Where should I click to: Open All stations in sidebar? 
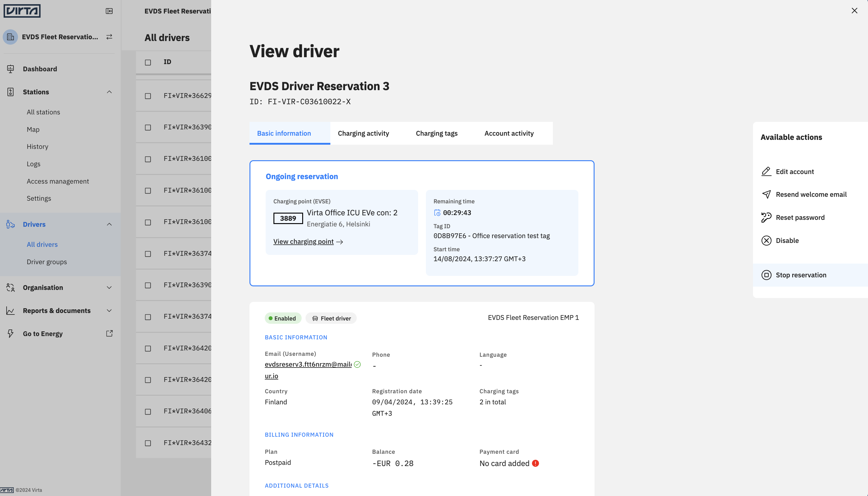click(x=43, y=112)
